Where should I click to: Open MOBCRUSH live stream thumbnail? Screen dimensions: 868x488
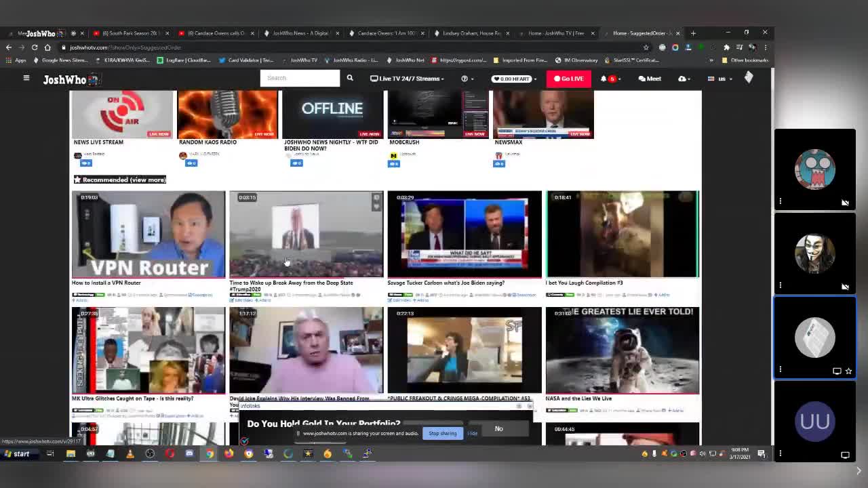pyautogui.click(x=438, y=115)
